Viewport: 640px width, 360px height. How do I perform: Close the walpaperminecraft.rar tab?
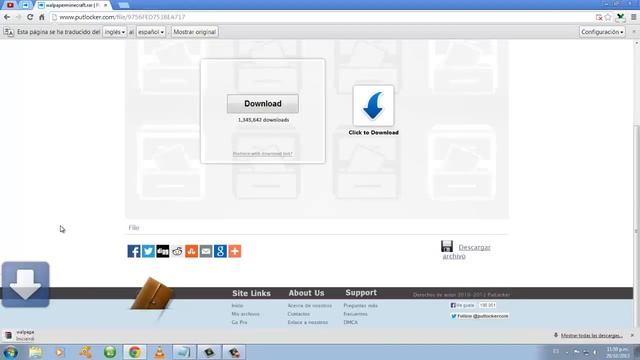pos(105,5)
